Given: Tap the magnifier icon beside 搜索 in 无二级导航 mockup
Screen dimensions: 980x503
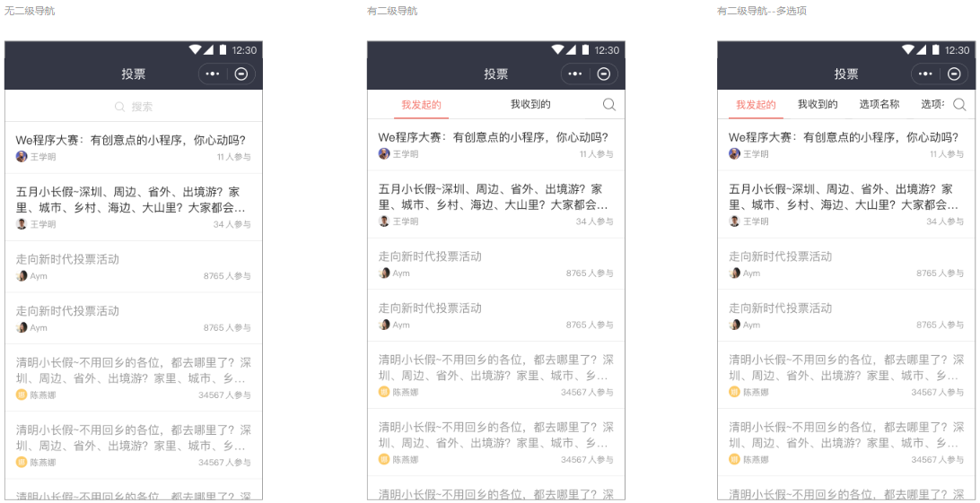Looking at the screenshot, I should point(120,107).
